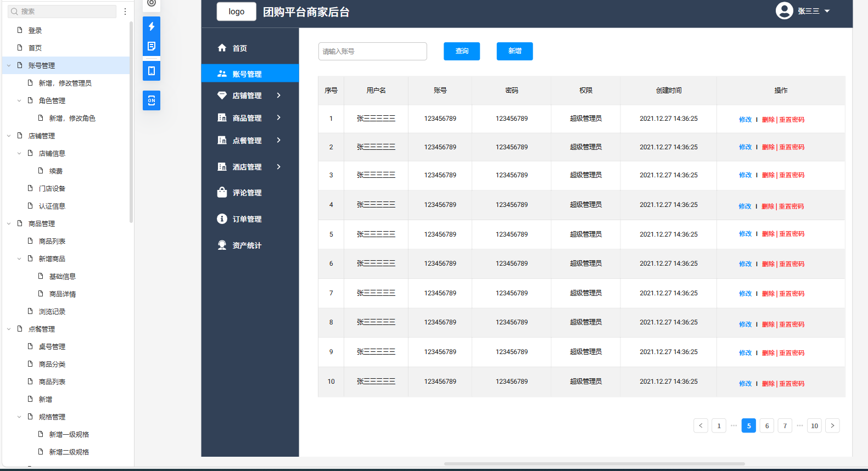Click the 请输入账号 account input field
868x471 pixels.
[x=372, y=52]
